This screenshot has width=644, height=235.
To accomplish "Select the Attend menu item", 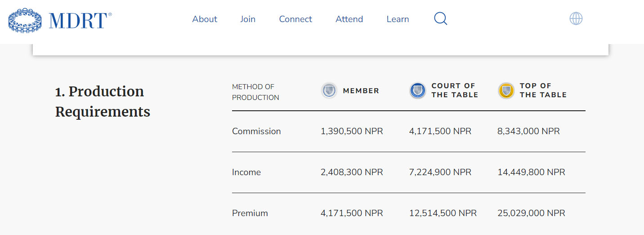I will click(349, 19).
